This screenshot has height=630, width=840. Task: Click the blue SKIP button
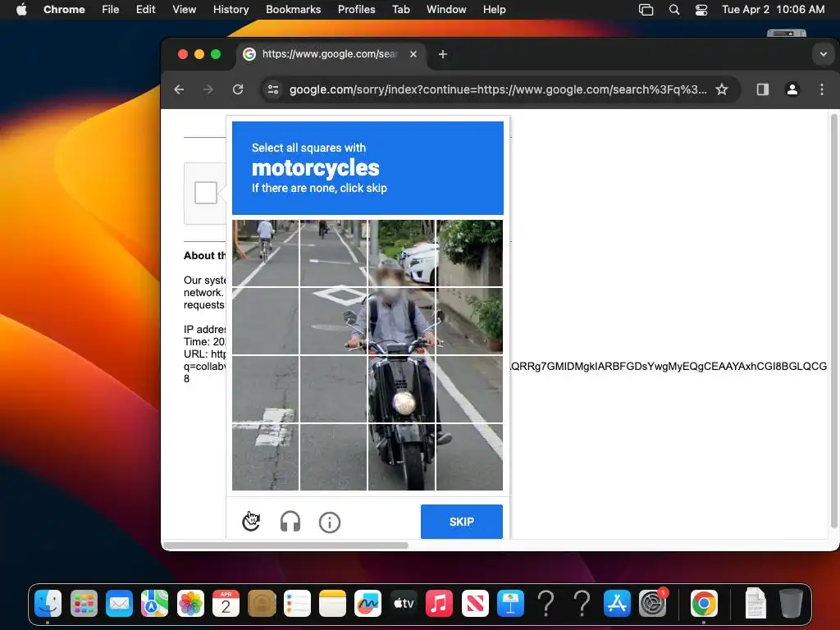[462, 521]
